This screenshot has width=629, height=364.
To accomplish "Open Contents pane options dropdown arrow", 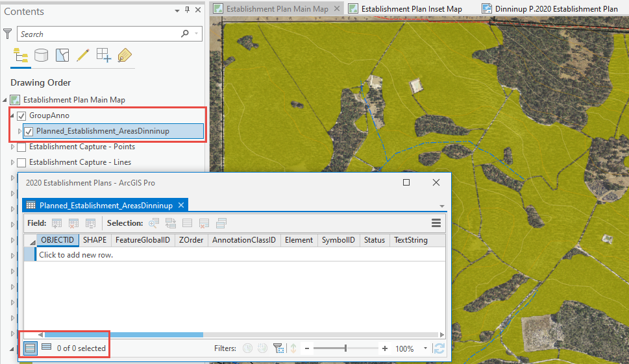I will [x=177, y=11].
